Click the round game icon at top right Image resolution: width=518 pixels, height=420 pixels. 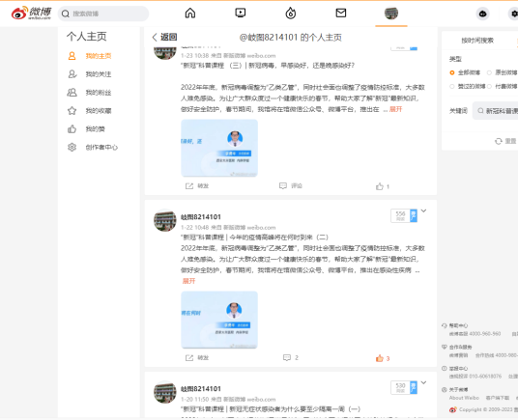pos(482,14)
